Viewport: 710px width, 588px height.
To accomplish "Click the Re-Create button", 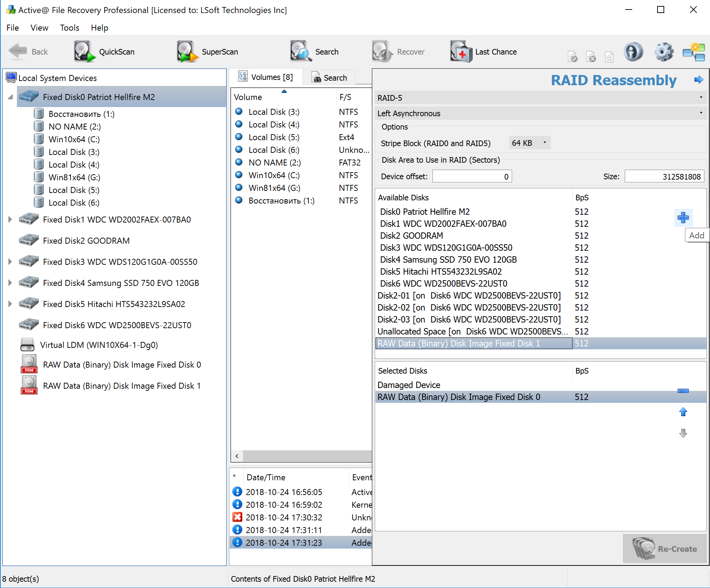I will tap(664, 549).
